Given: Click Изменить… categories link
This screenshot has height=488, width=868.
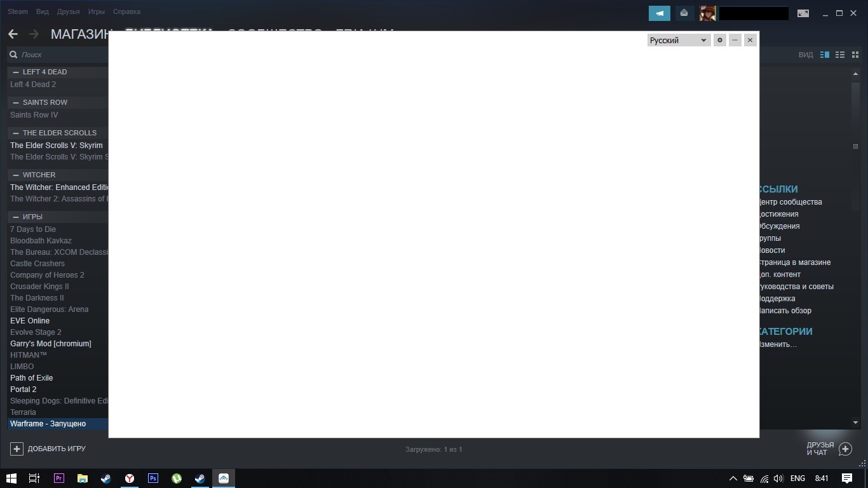Looking at the screenshot, I should pos(778,344).
